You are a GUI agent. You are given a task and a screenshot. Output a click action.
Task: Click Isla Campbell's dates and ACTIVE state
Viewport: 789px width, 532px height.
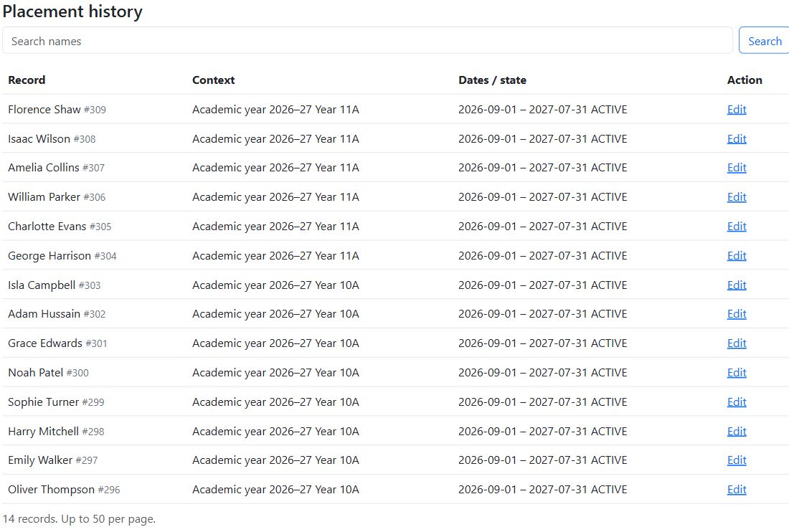pyautogui.click(x=542, y=285)
